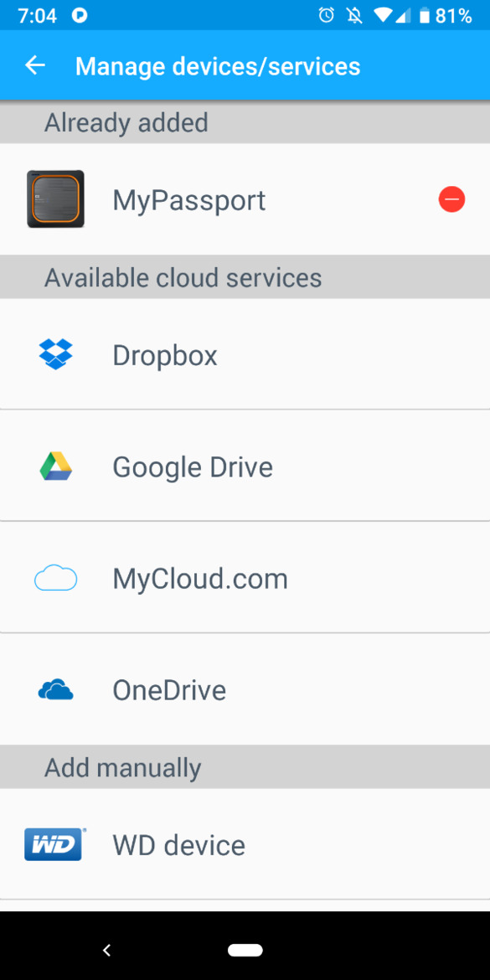Tap the MyCloud.com cloud outline icon

55,578
